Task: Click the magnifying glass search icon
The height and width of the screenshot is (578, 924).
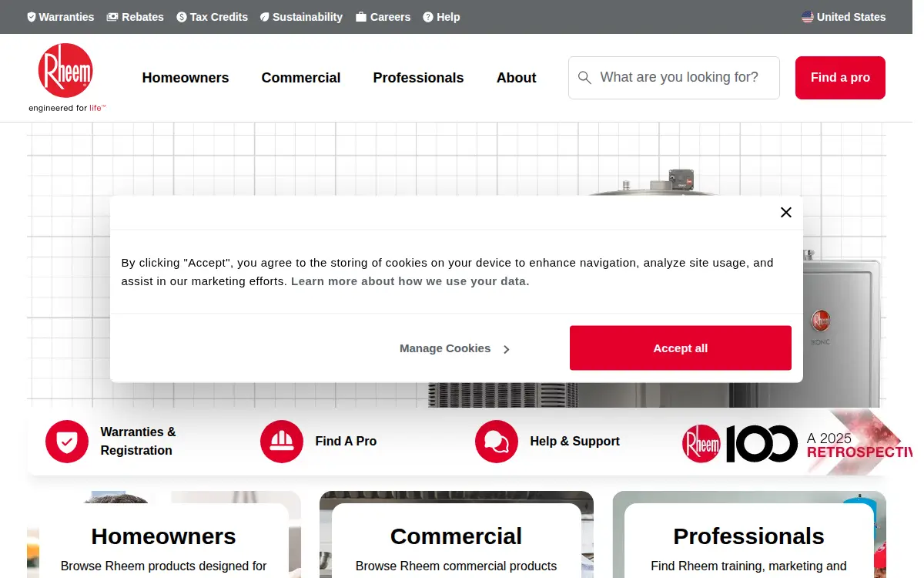Action: [584, 78]
